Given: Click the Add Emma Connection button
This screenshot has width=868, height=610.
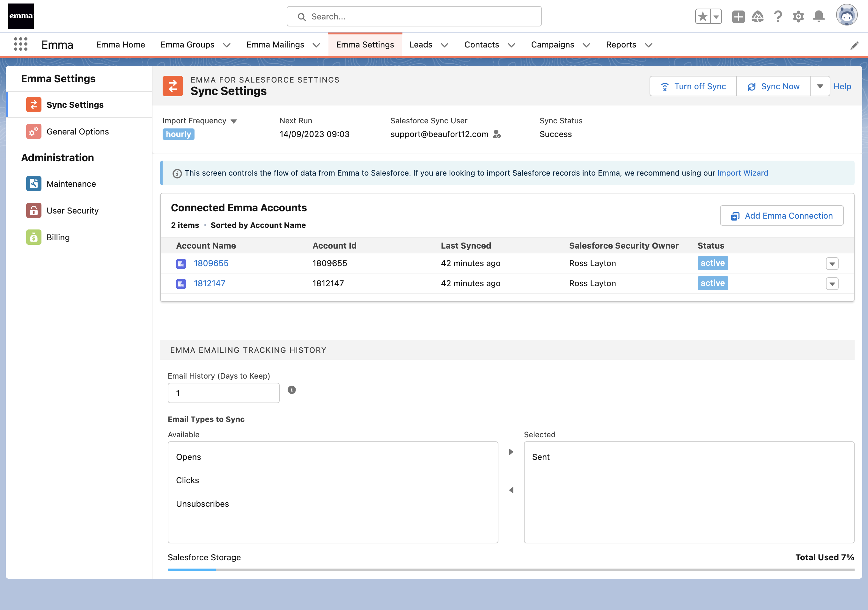Looking at the screenshot, I should click(x=782, y=216).
